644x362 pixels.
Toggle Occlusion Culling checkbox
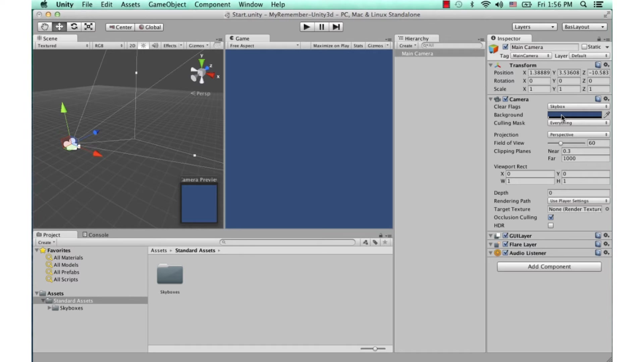[x=551, y=218]
